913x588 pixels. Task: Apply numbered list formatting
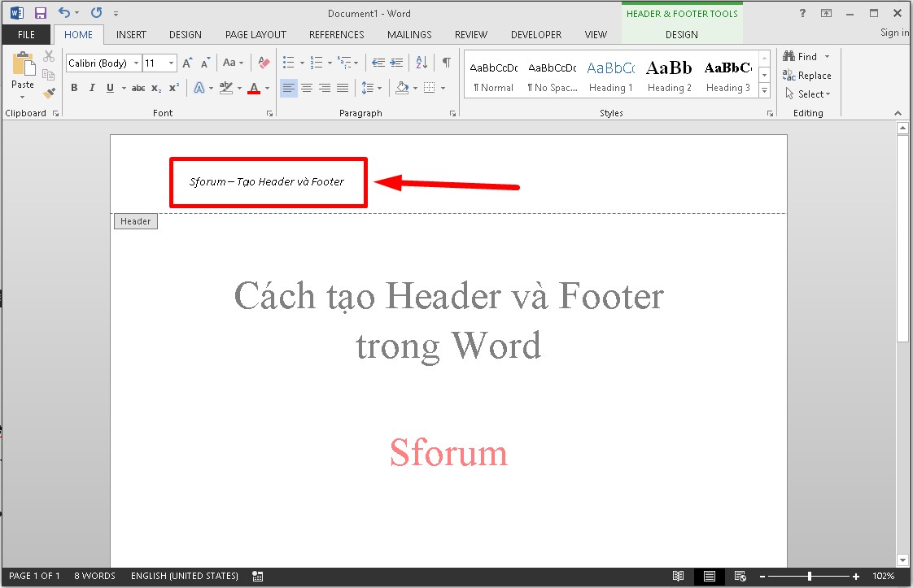tap(317, 63)
